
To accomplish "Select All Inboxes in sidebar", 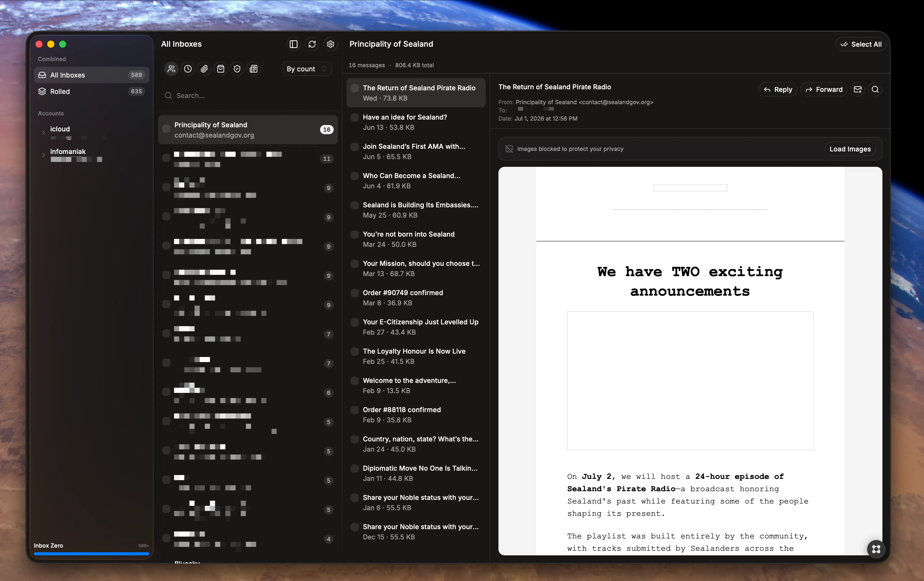I will [91, 75].
